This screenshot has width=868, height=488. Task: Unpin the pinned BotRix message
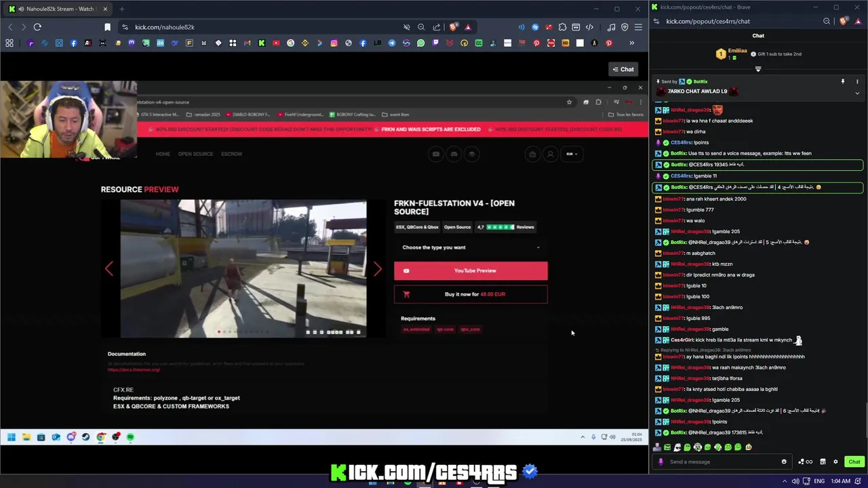coord(843,81)
